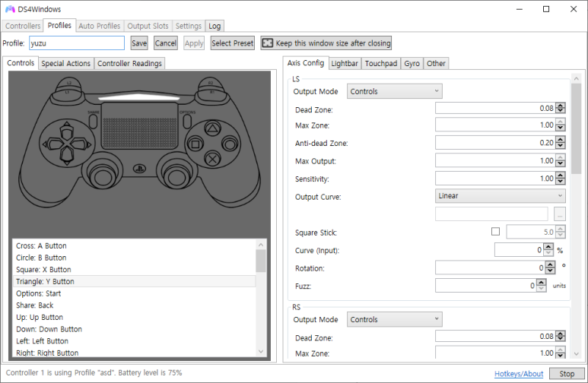Screen dimensions: 588x383
Task: Click the Square button on the controller image
Action: click(195, 144)
